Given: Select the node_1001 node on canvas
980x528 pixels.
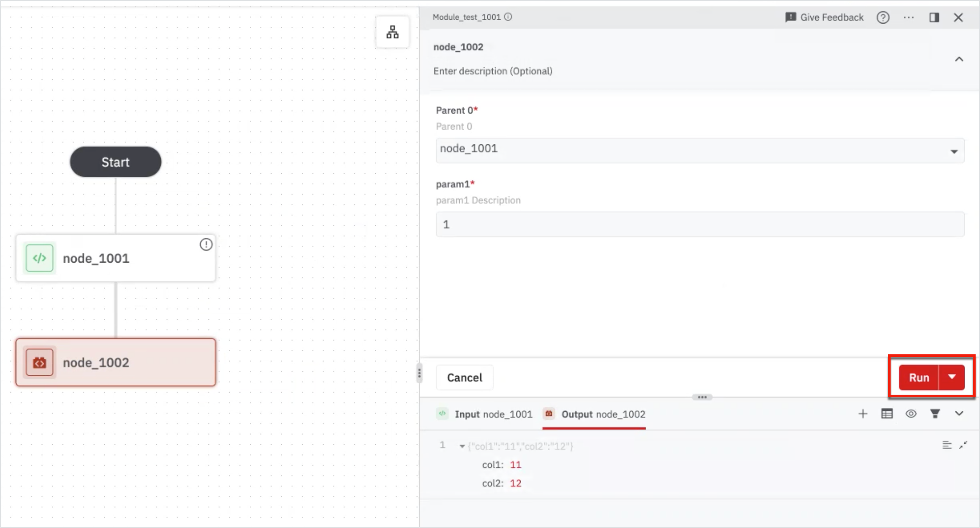Looking at the screenshot, I should click(x=116, y=258).
